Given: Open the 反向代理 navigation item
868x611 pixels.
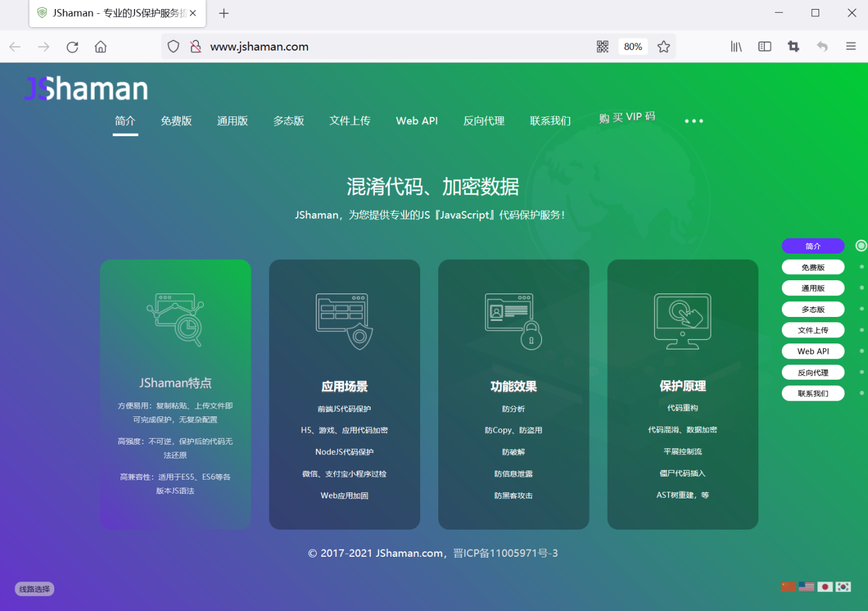Looking at the screenshot, I should (x=484, y=121).
